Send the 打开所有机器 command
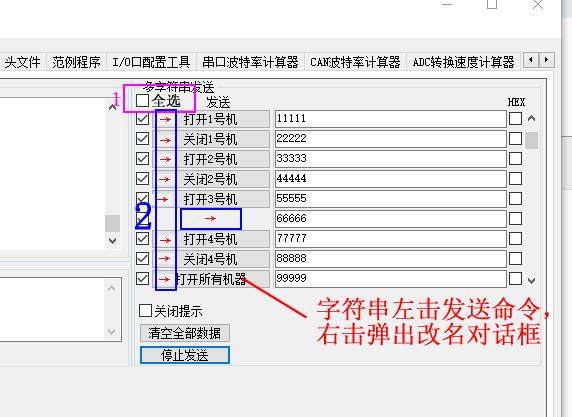This screenshot has height=417, width=572. pyautogui.click(x=211, y=279)
